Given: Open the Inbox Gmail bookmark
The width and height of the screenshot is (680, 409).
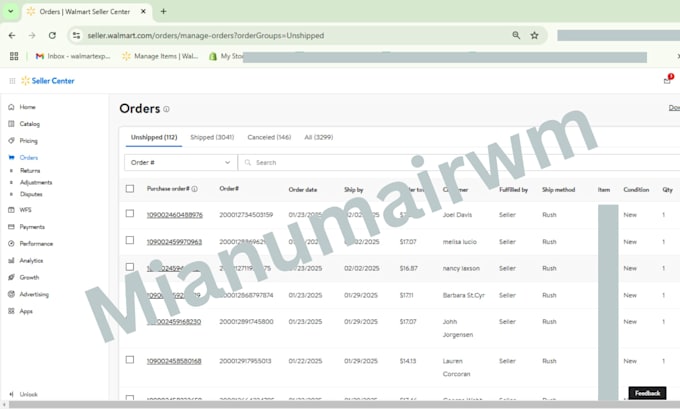Looking at the screenshot, I should (x=73, y=56).
